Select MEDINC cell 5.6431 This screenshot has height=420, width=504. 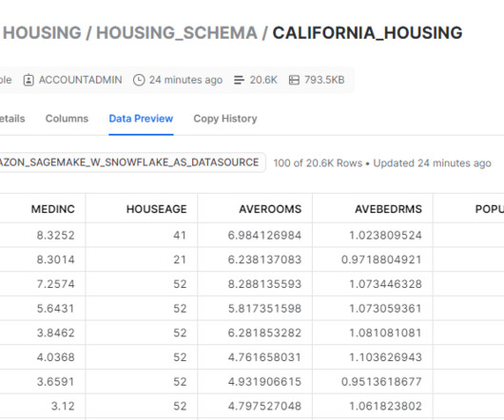(43, 308)
